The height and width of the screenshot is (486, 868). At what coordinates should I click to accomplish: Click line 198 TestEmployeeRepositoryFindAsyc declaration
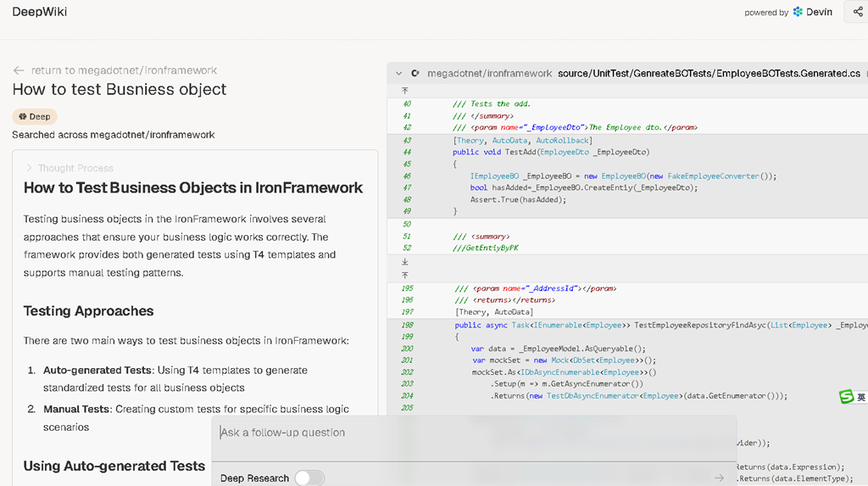tap(661, 326)
